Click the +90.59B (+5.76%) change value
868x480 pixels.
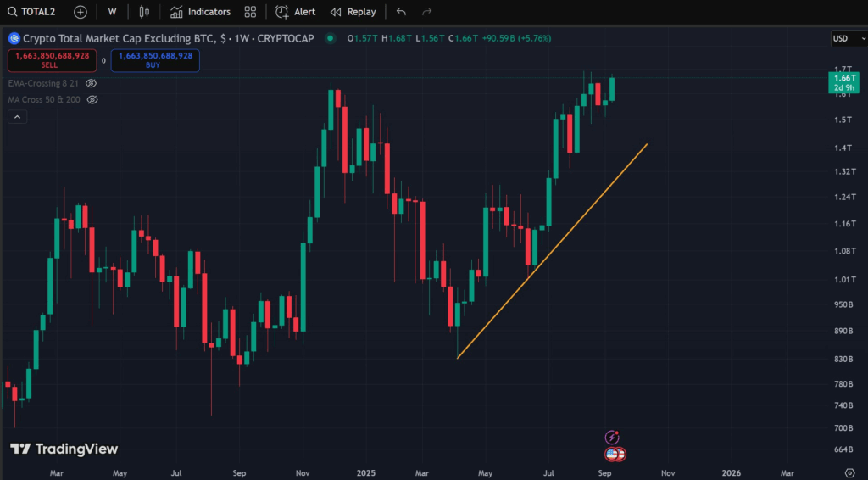point(516,38)
